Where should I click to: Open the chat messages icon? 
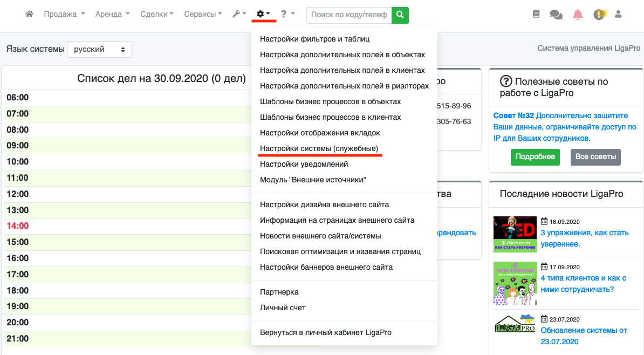[x=556, y=15]
